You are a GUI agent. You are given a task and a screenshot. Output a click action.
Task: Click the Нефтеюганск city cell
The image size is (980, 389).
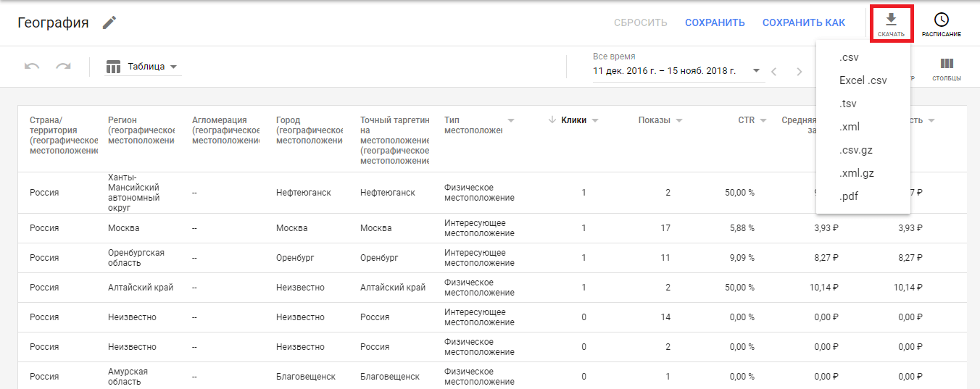[x=304, y=193]
